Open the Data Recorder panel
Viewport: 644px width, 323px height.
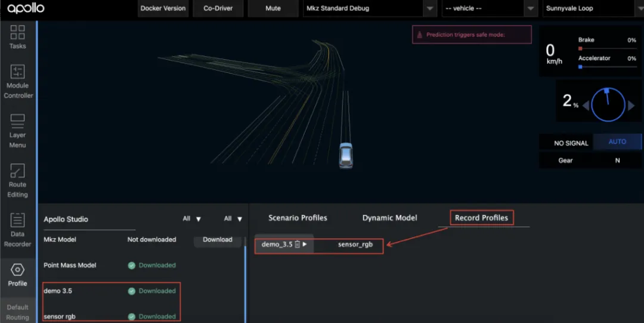pos(18,230)
